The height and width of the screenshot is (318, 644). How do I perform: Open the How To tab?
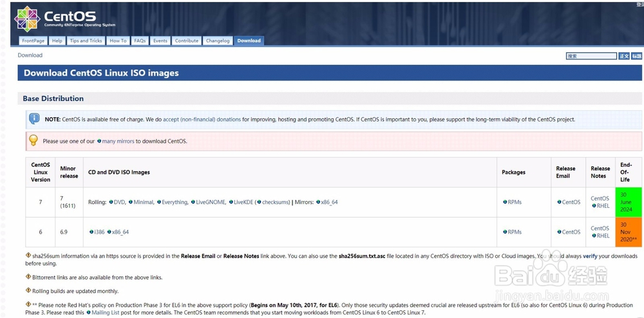(118, 41)
